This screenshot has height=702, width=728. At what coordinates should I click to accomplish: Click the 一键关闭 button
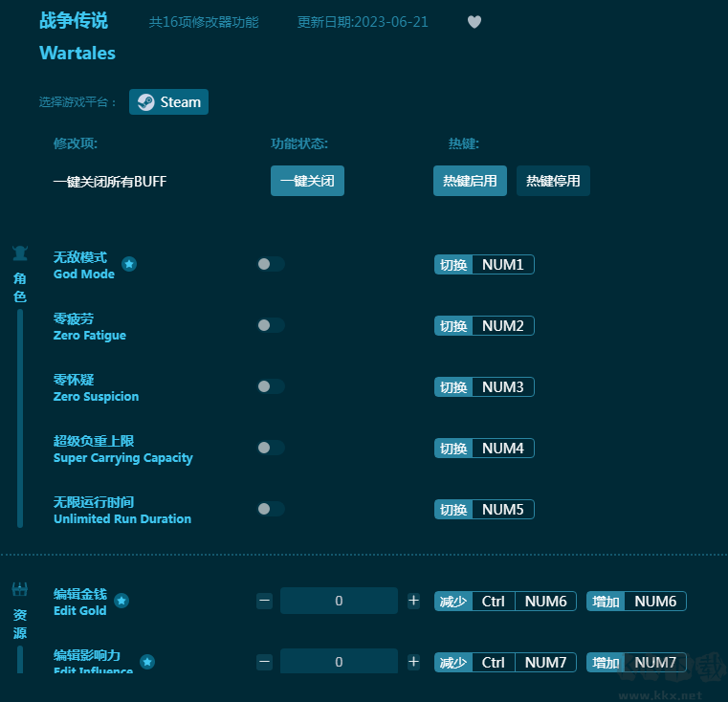tap(307, 181)
